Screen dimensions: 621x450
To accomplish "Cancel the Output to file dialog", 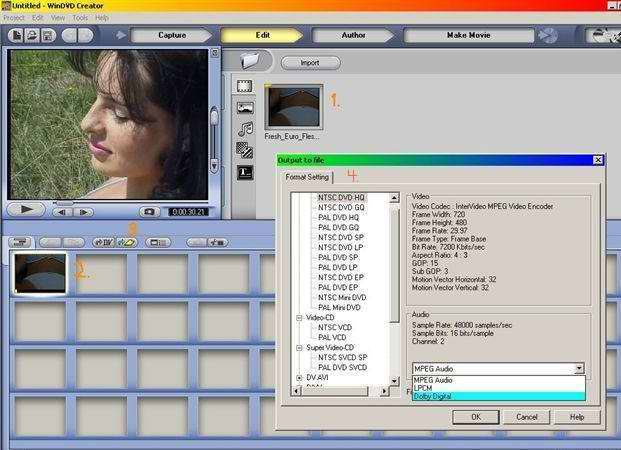I will pyautogui.click(x=526, y=417).
